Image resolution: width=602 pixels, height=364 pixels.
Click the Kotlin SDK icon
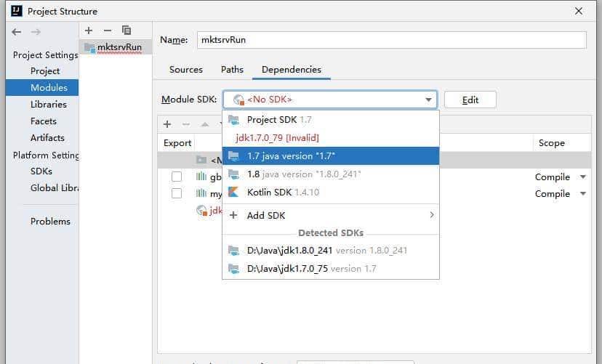(x=233, y=192)
